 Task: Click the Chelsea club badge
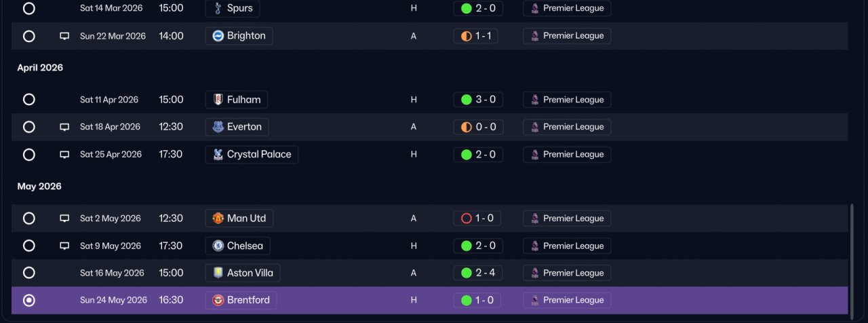(x=218, y=246)
